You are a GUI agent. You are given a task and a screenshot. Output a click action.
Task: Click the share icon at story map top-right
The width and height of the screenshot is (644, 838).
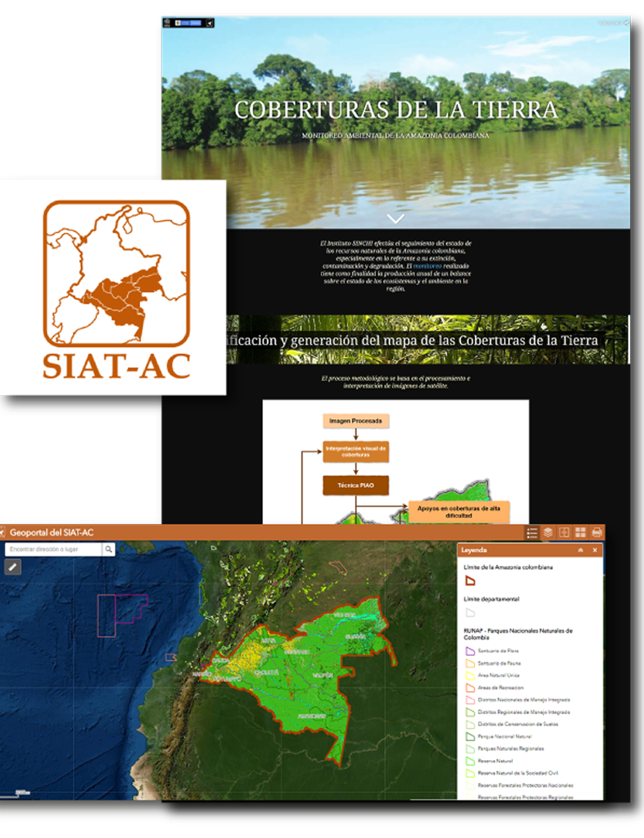click(626, 23)
